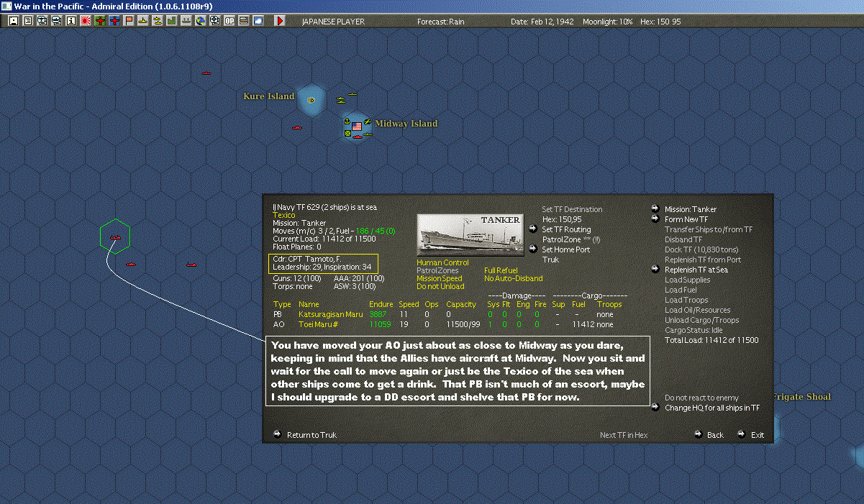
Task: Click the third toolbar icon from left
Action: coord(42,21)
